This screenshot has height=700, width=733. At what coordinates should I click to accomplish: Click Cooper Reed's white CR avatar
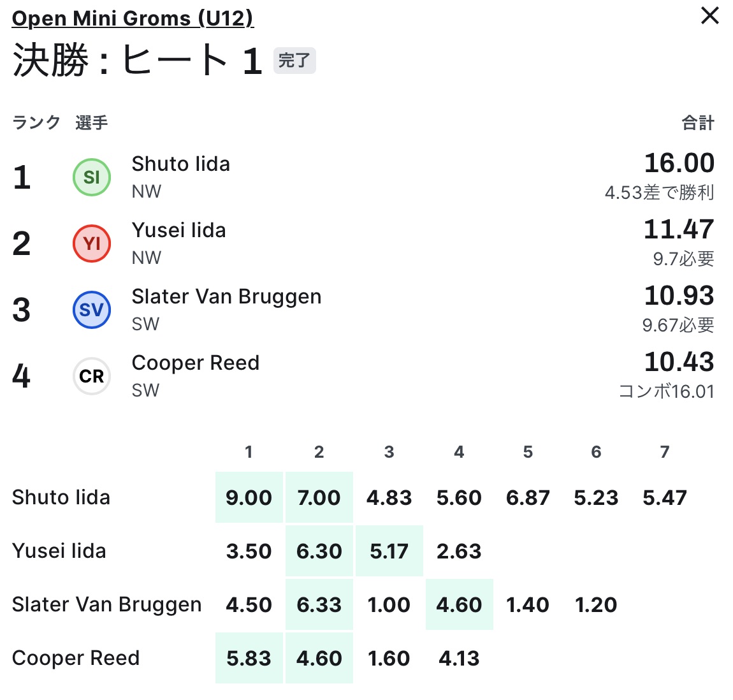click(x=92, y=376)
